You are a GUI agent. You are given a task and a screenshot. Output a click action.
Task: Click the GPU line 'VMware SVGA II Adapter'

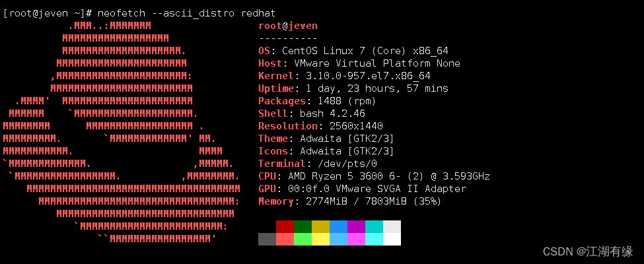tap(401, 189)
